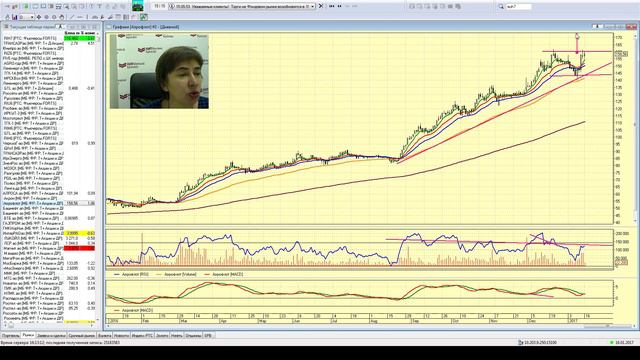Click the Аэрофлот [RSI] legend label
This screenshot has width=640, height=360.
tap(135, 274)
